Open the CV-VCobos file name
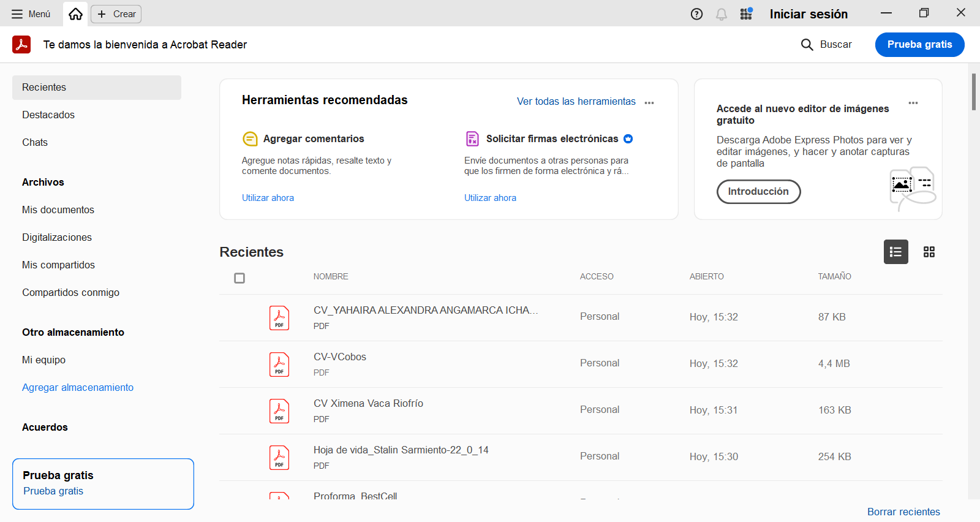Viewport: 980px width, 522px height. (x=340, y=357)
